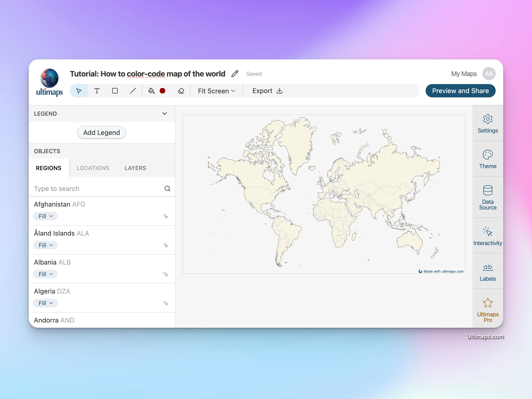Image resolution: width=532 pixels, height=399 pixels.
Task: Open the Data Source panel
Action: (488, 197)
